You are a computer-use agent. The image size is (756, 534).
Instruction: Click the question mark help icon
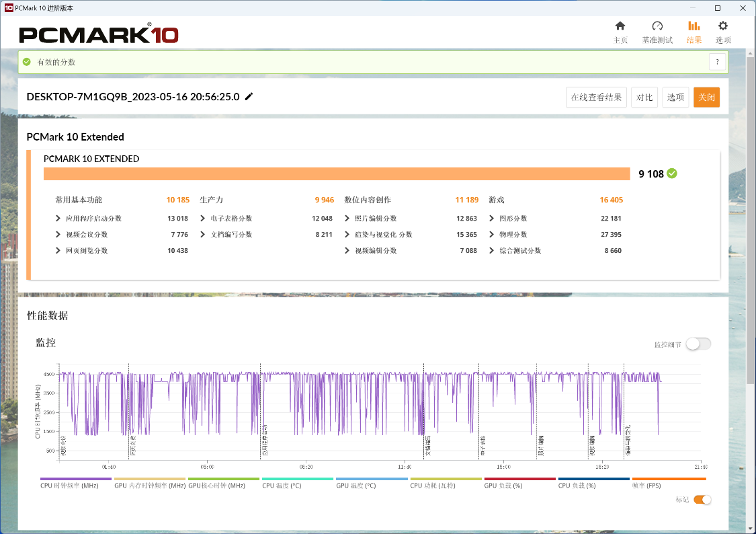click(x=717, y=62)
